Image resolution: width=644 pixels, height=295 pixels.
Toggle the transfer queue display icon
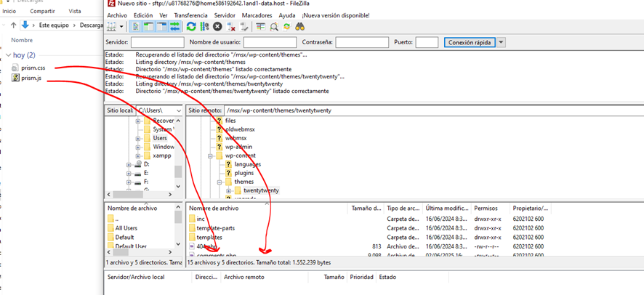(174, 27)
